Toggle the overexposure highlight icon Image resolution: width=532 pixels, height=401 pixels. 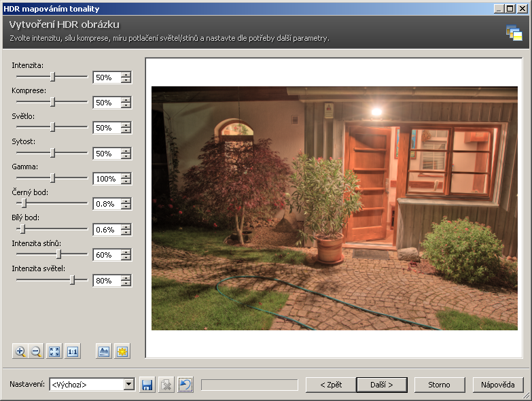point(122,351)
